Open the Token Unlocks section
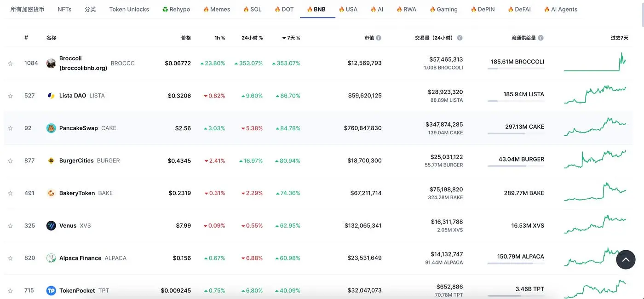This screenshot has width=644, height=299. coord(129,9)
